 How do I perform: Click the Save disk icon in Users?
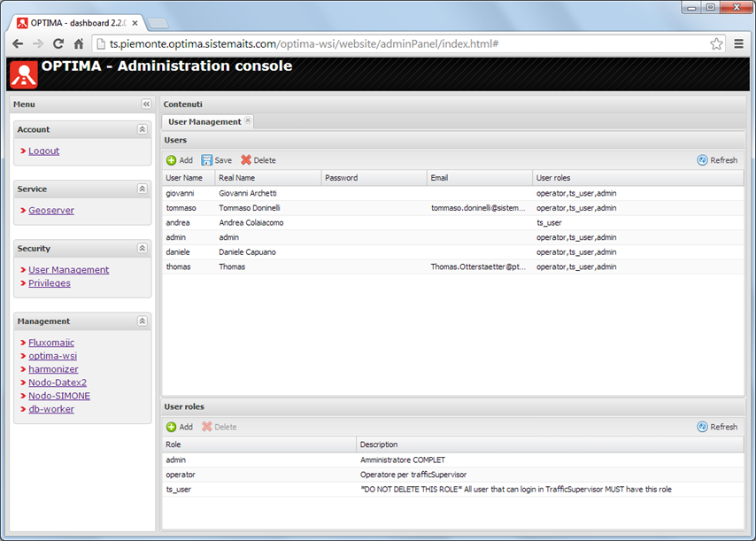[207, 160]
